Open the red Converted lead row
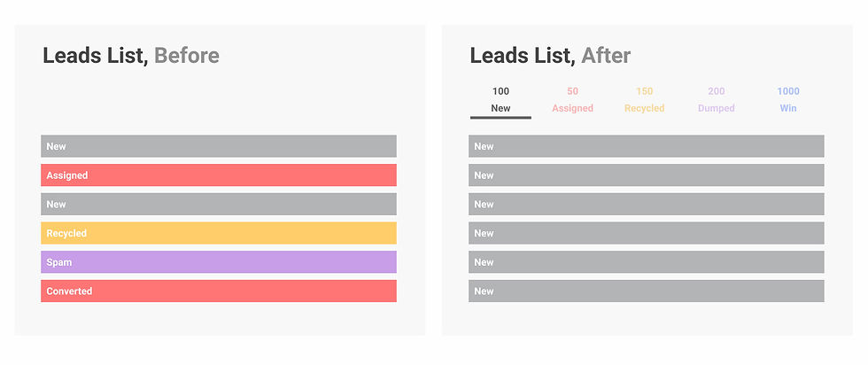Screen dimensions: 868x365 pos(219,291)
